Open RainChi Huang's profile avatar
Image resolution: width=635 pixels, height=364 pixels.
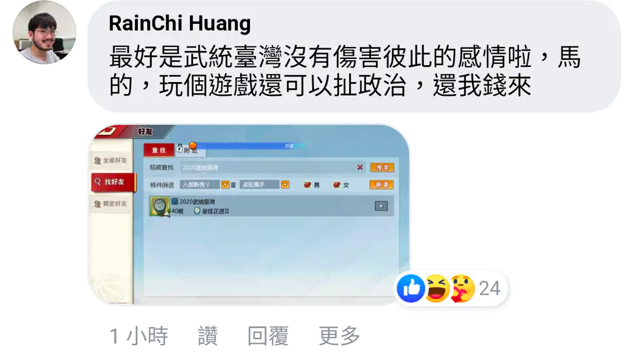point(44,33)
